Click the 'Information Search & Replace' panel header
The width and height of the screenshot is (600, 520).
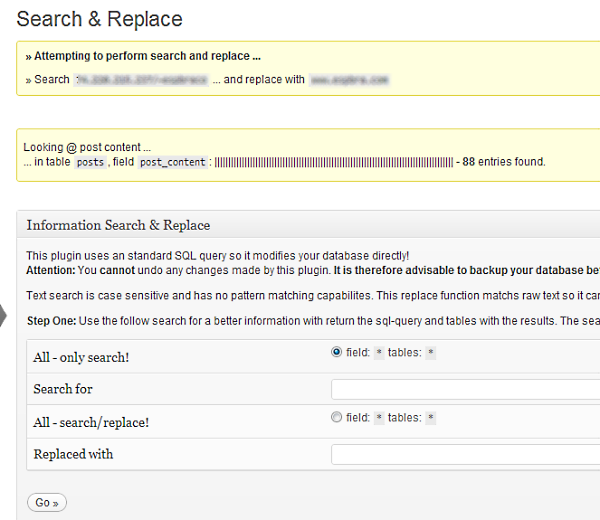point(308,225)
